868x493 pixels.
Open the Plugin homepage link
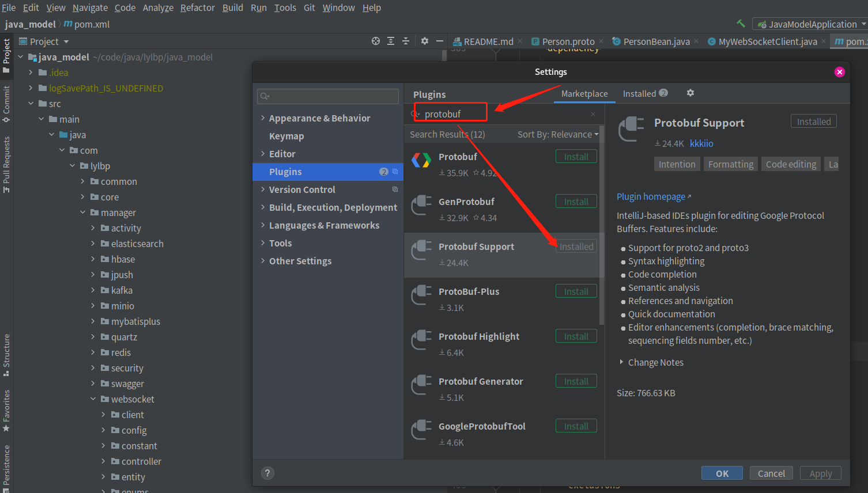(654, 196)
